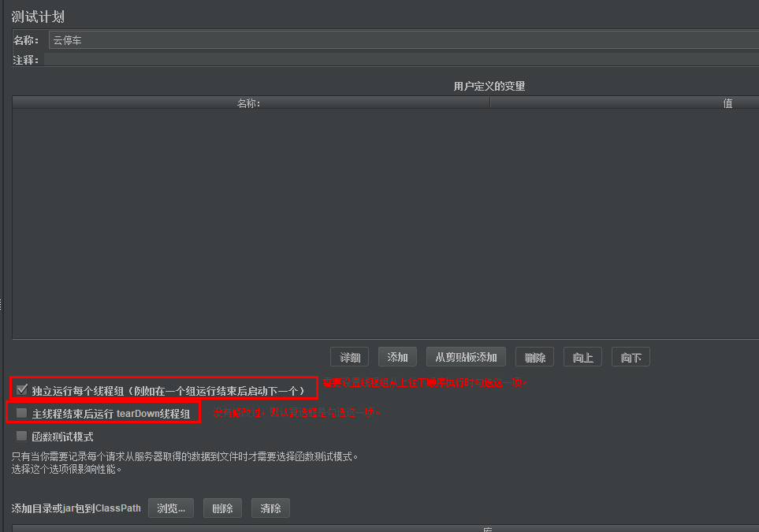Click the 向下 button
Viewport: 759px width, 532px height.
pos(631,357)
